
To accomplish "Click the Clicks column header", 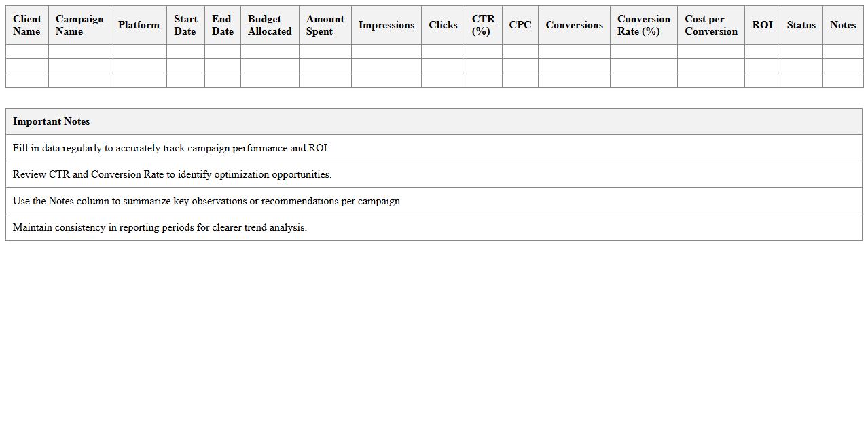I will pos(443,25).
